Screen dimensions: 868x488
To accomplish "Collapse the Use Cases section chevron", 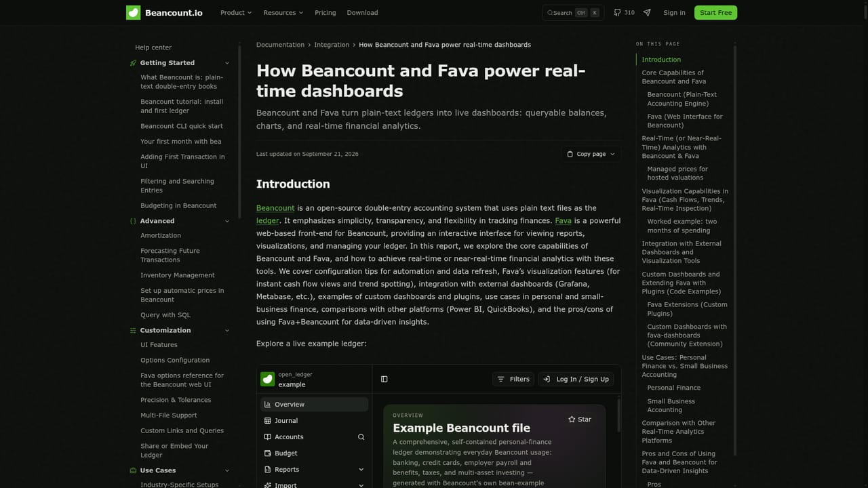I will click(x=227, y=470).
